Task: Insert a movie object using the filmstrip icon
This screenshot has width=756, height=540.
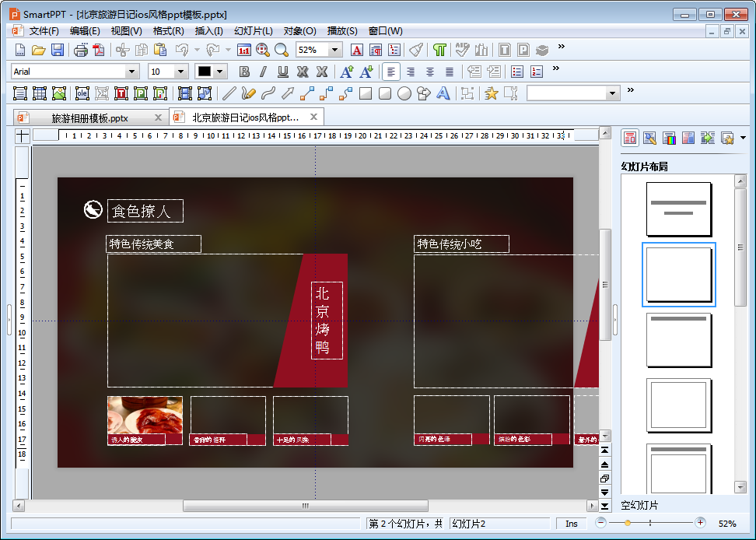Action: pyautogui.click(x=184, y=93)
